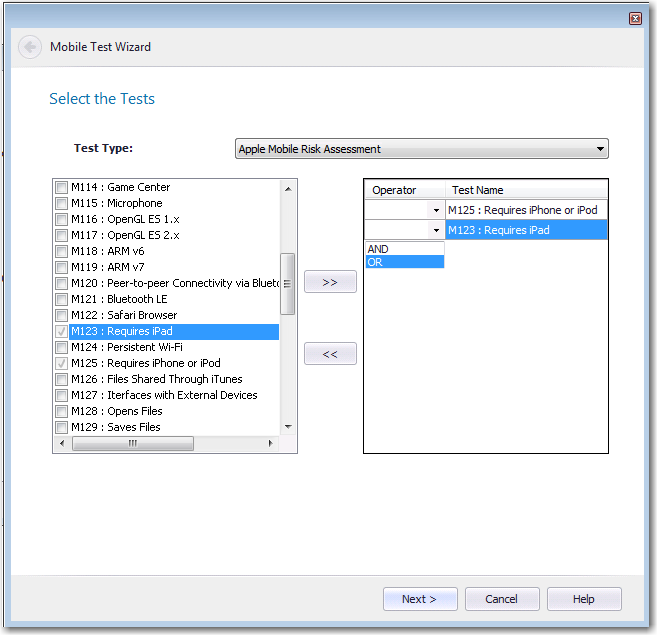Viewport: 657px width, 635px height.
Task: Close the Mobile Test Wizard window
Action: click(x=635, y=18)
